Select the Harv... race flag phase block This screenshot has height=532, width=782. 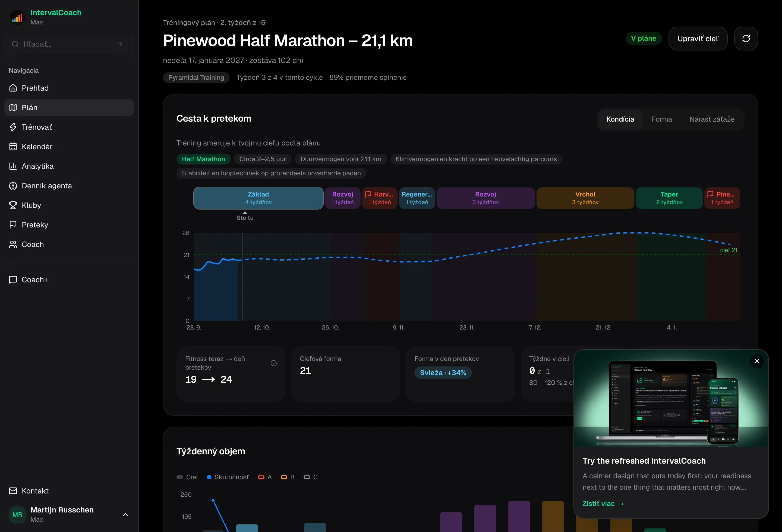point(380,198)
